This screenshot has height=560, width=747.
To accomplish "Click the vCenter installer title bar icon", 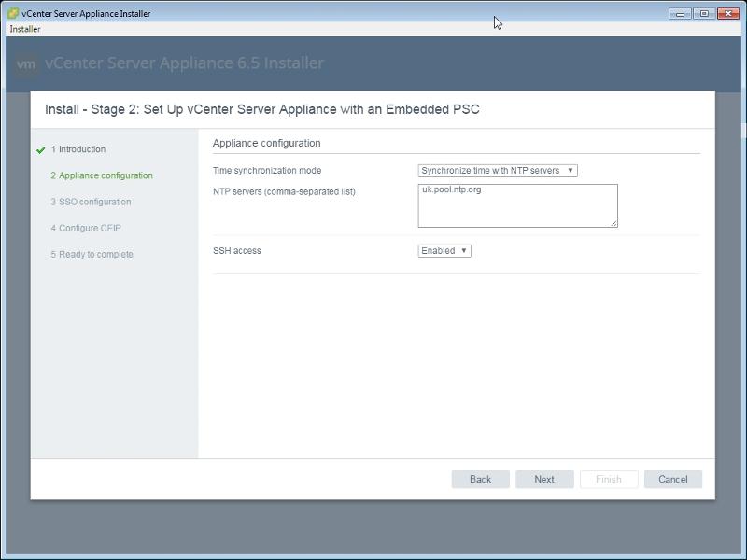I will point(13,13).
